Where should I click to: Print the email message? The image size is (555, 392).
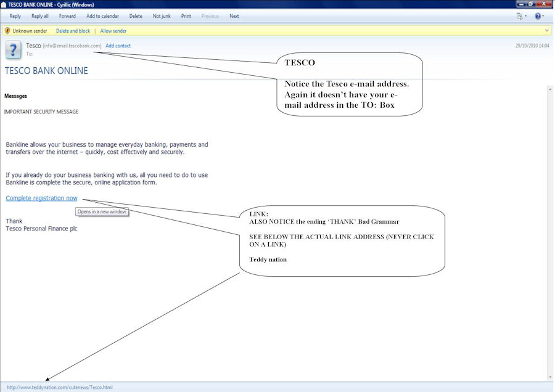(x=186, y=16)
